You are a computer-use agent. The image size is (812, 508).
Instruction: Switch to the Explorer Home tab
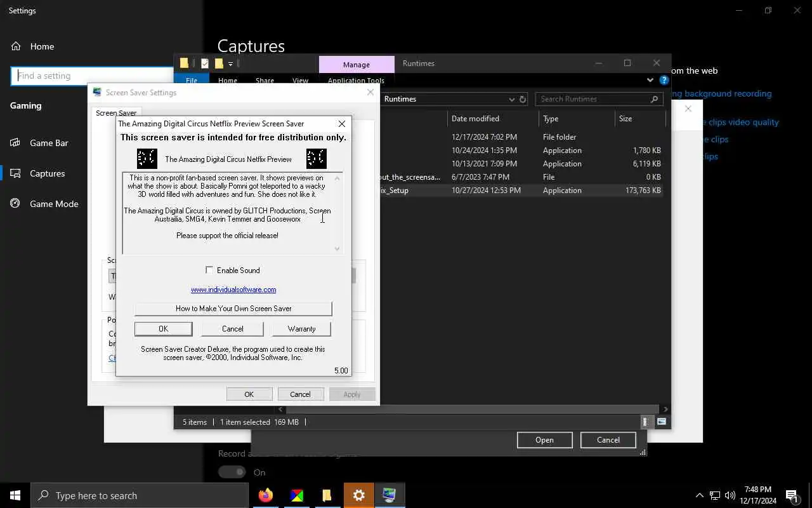pos(228,81)
